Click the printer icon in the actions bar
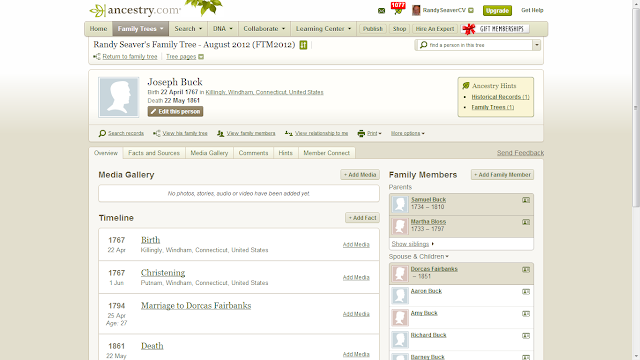Viewport: 640px width, 360px height. point(361,133)
